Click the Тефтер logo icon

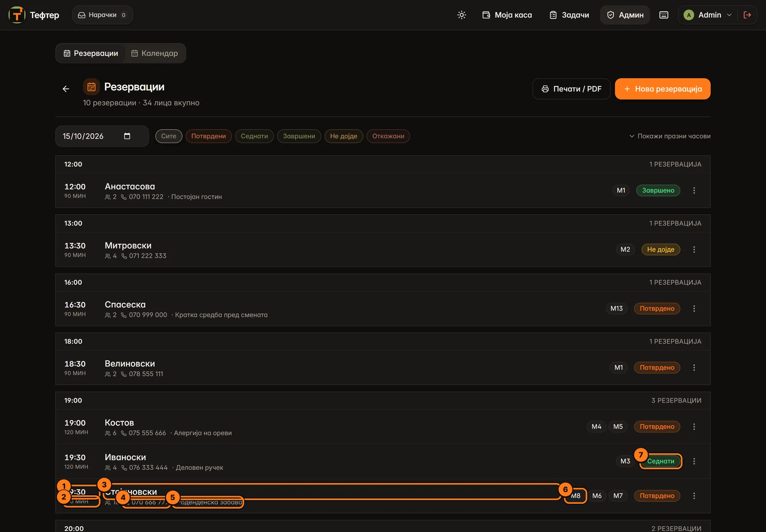tap(17, 15)
